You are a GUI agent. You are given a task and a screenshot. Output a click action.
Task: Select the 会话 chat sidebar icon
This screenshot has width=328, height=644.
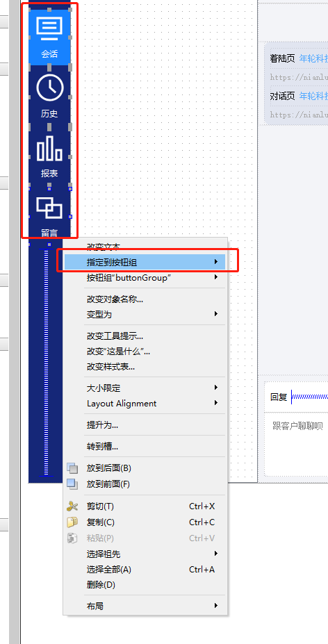tap(49, 37)
